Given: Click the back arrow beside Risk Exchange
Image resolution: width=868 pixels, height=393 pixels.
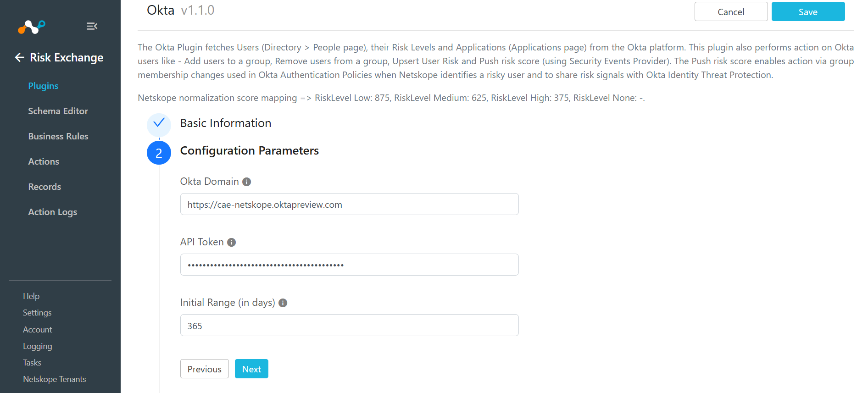Looking at the screenshot, I should (x=19, y=57).
